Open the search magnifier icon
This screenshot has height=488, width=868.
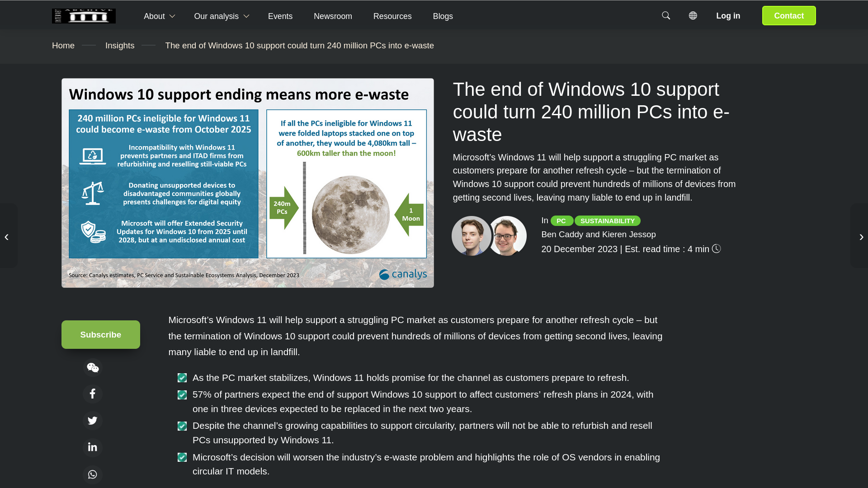point(666,16)
